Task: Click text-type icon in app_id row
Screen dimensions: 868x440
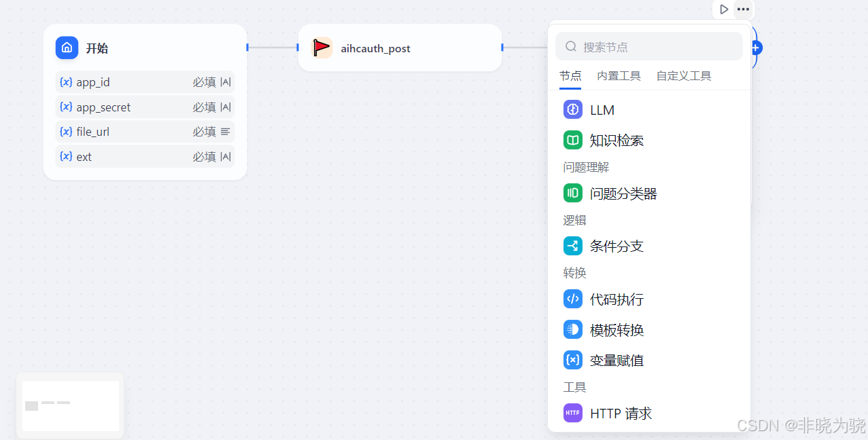Action: pos(226,82)
